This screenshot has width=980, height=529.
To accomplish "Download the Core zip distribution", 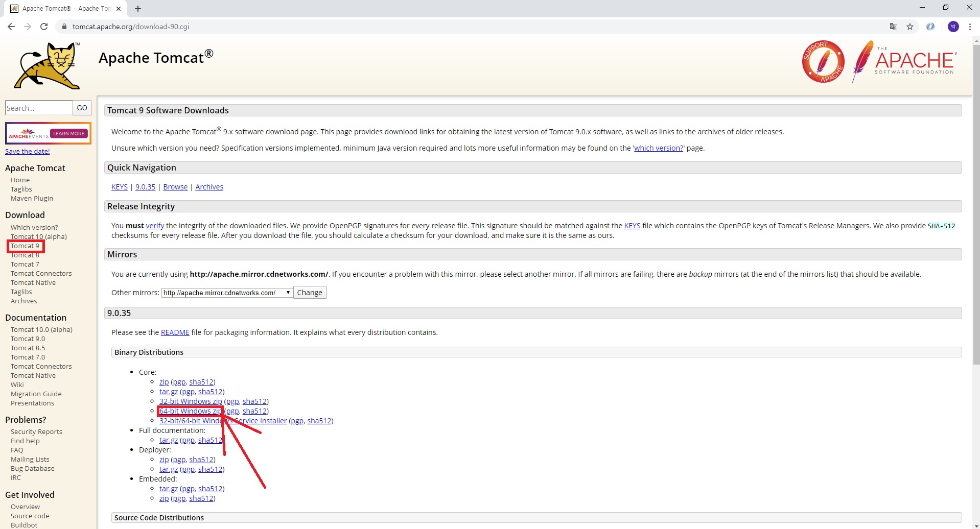I will point(164,382).
